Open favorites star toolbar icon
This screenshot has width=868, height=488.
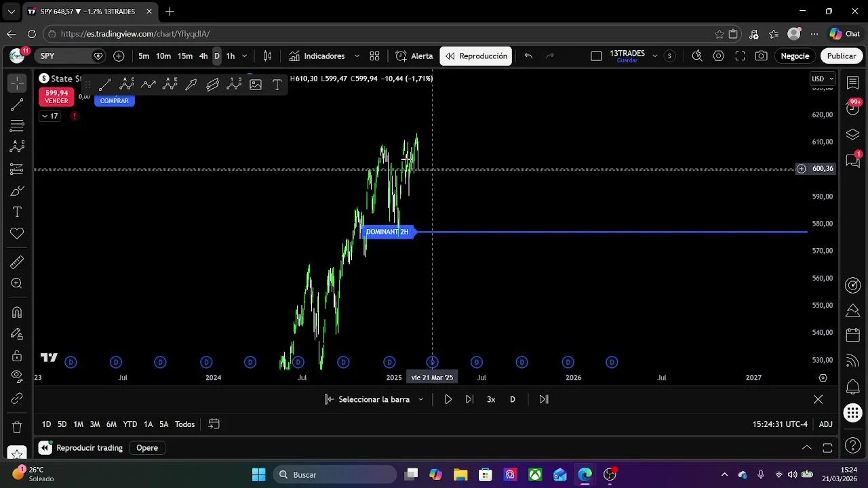click(x=17, y=453)
